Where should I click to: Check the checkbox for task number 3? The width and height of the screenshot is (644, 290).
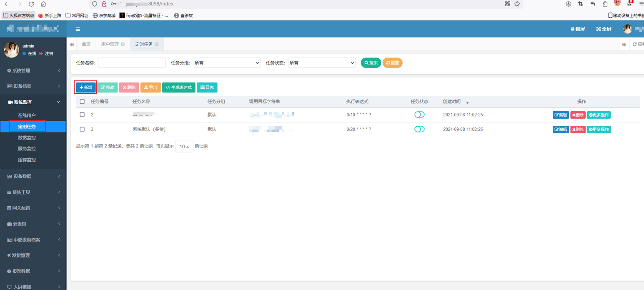click(82, 129)
